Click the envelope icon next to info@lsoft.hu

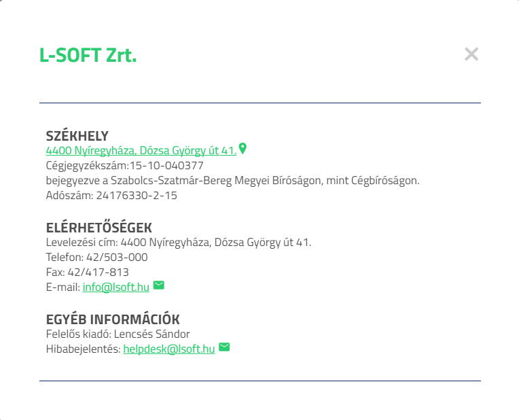(x=159, y=285)
